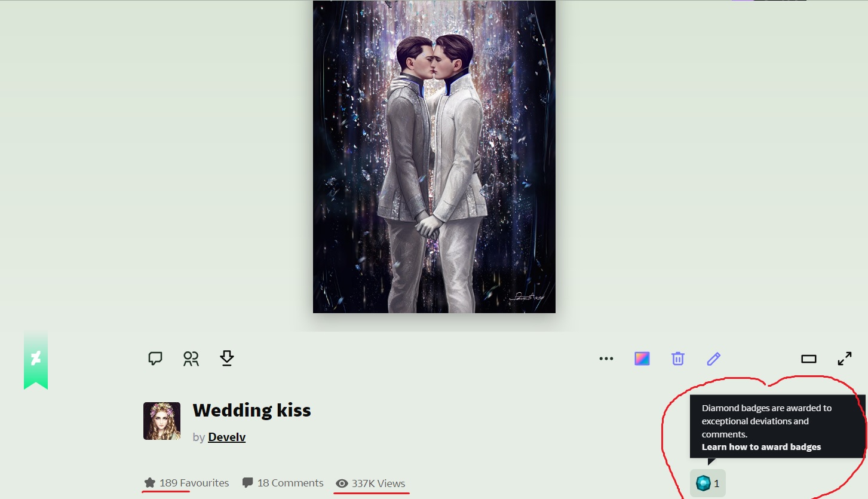868x499 pixels.
Task: Open Develv's profile avatar
Action: [162, 421]
